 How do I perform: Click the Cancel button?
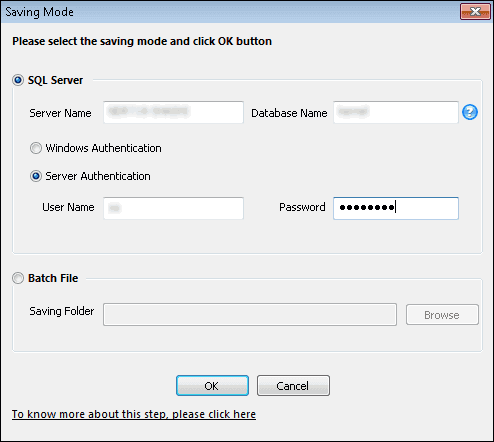pyautogui.click(x=293, y=386)
